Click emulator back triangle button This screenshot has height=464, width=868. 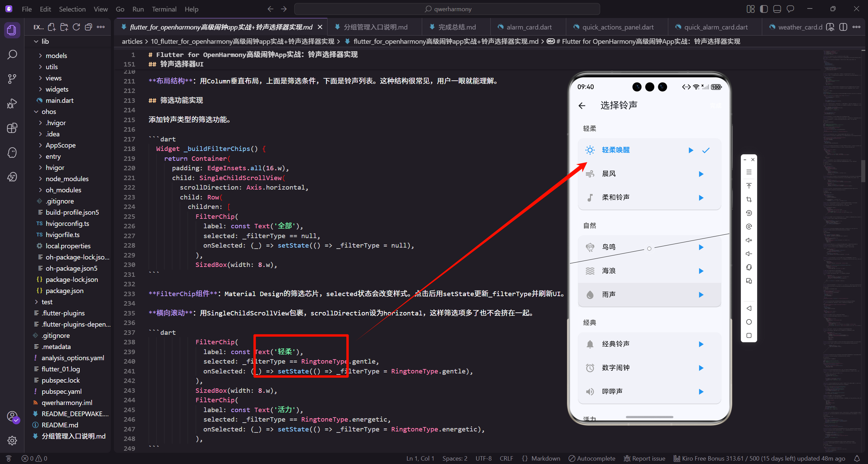[749, 308]
